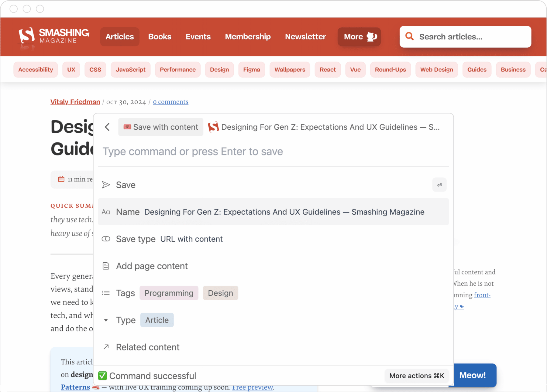This screenshot has width=547, height=392.
Task: Click the Command successful status text
Action: pos(153,376)
